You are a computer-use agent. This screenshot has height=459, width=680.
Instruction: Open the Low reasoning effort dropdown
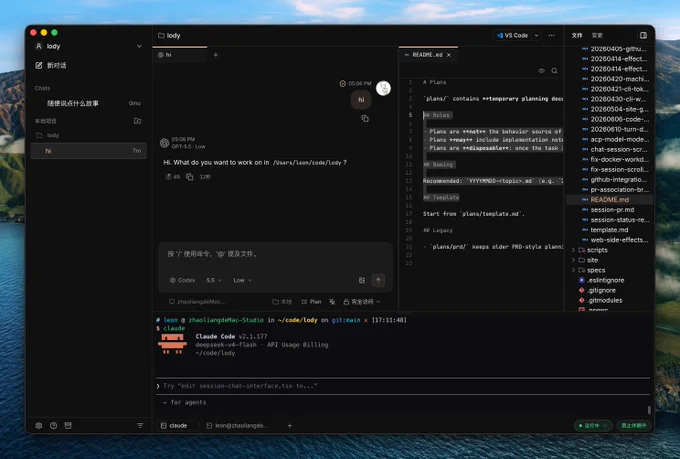coord(242,280)
